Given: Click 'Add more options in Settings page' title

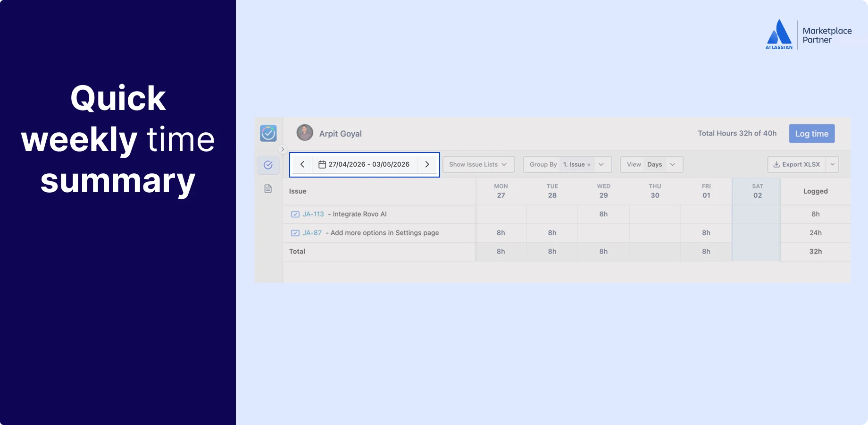Looking at the screenshot, I should (384, 233).
